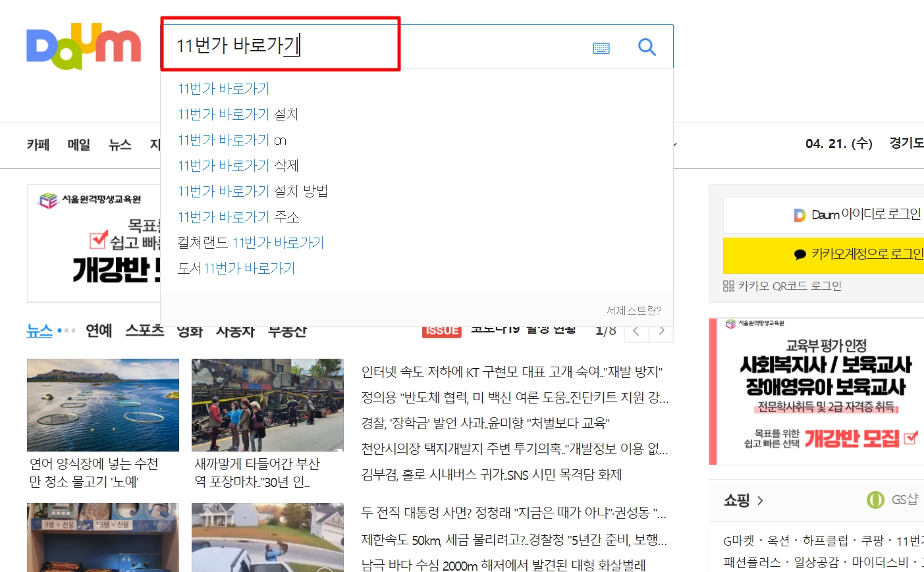This screenshot has width=924, height=572.
Task: Open the virtual keyboard icon in search box
Action: point(601,48)
